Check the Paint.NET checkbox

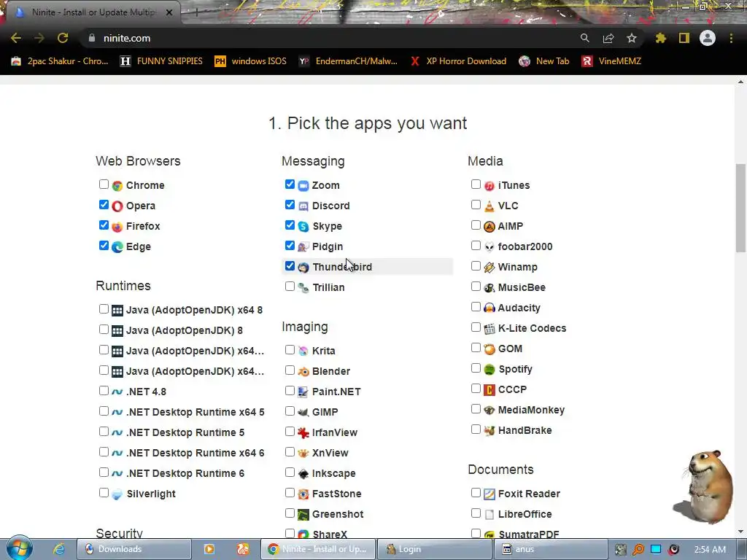coord(290,391)
